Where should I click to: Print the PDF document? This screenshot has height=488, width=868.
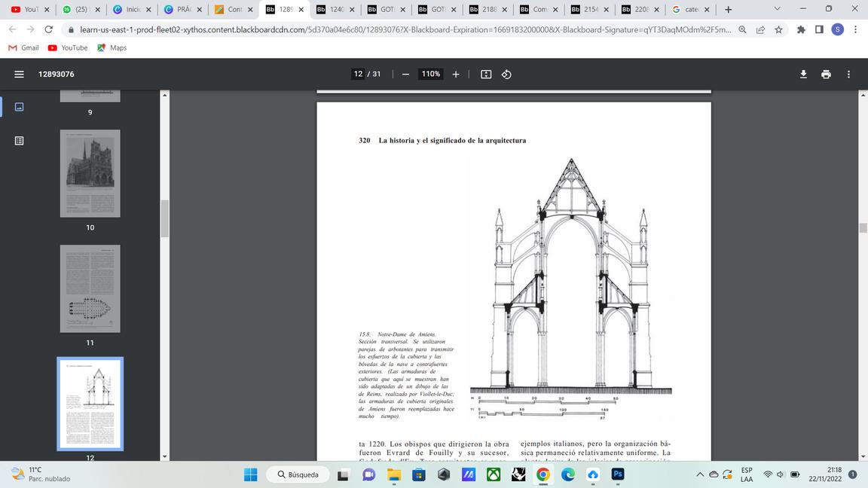[826, 74]
